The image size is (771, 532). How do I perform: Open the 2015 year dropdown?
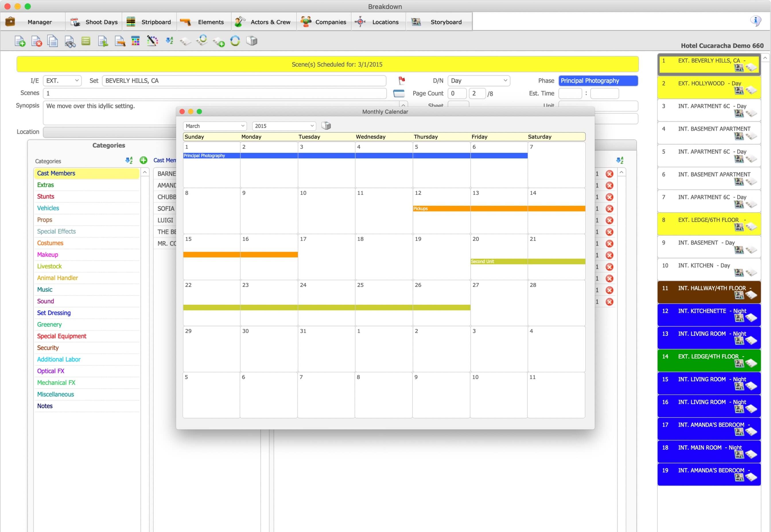coord(284,126)
